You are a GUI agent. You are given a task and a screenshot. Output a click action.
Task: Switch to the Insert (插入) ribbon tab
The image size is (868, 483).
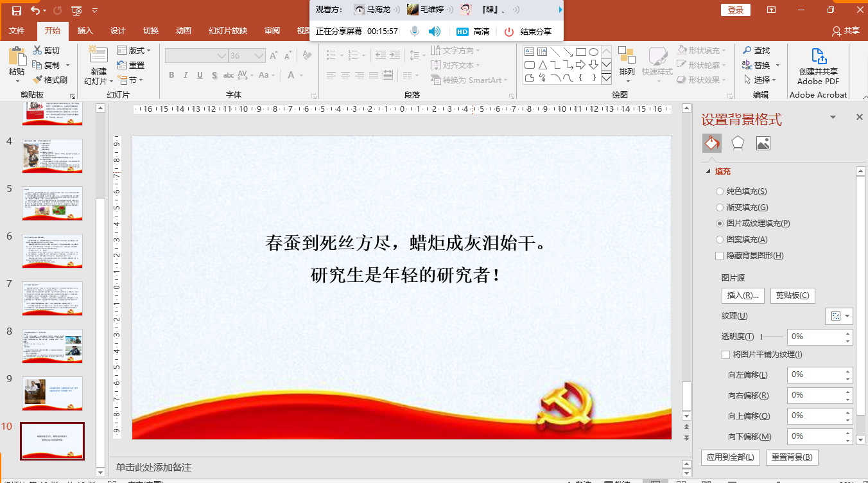tap(85, 31)
